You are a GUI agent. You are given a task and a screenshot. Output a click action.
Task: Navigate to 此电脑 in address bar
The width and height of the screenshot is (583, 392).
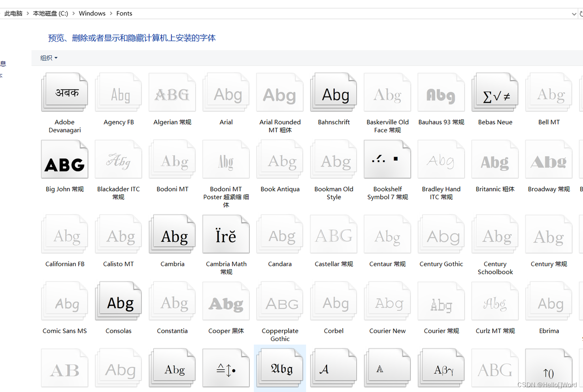tap(13, 13)
